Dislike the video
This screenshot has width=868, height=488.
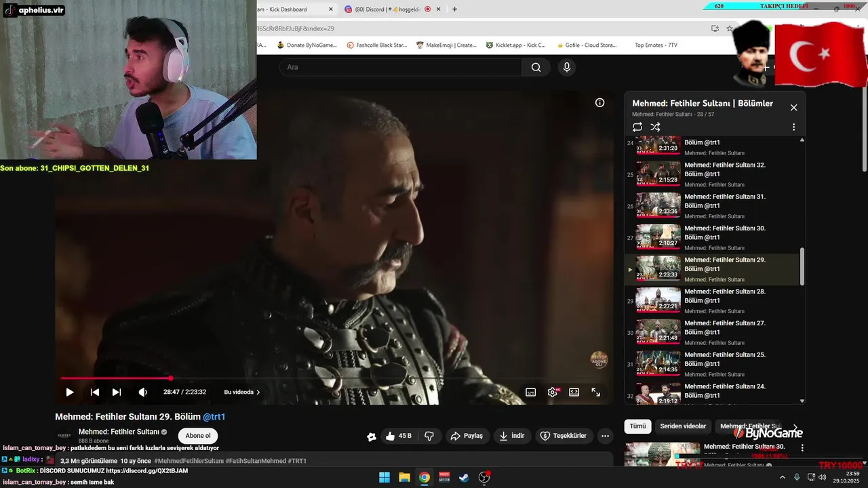[x=429, y=436]
